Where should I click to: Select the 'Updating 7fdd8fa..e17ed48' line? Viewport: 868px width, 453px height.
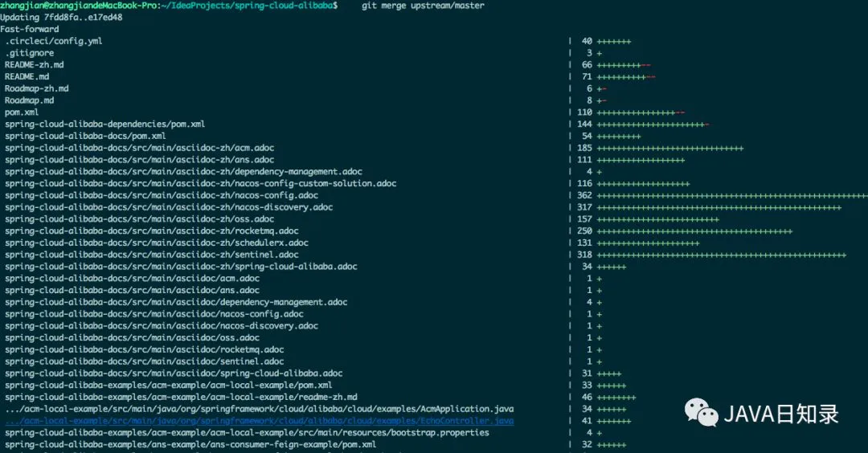(61, 17)
